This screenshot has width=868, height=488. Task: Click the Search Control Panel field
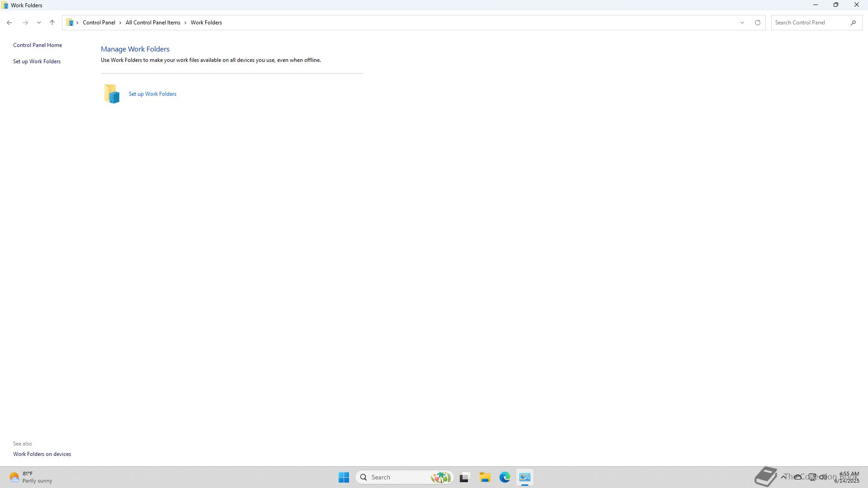tap(809, 23)
